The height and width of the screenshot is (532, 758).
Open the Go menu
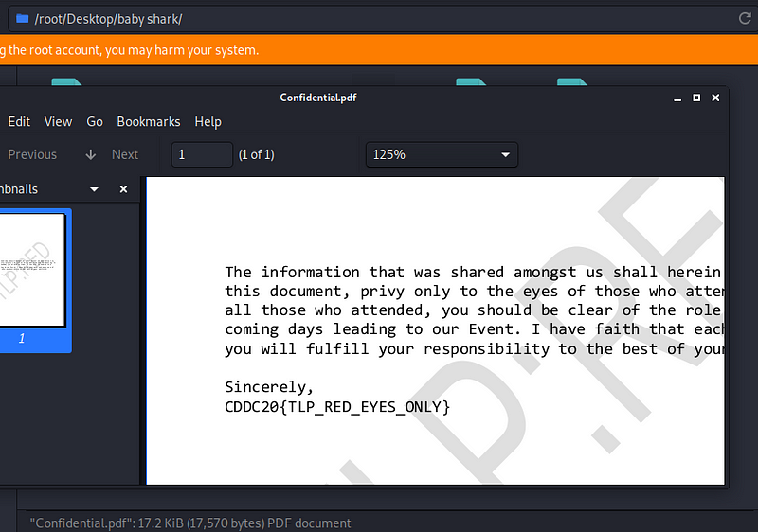[x=95, y=122]
